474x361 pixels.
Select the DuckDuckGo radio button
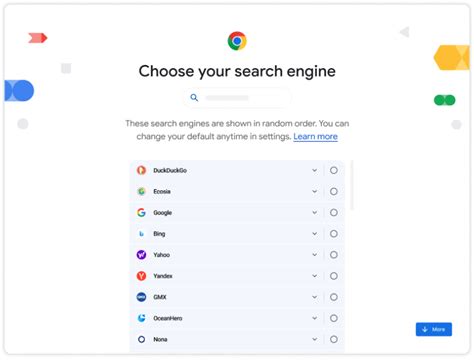(334, 170)
